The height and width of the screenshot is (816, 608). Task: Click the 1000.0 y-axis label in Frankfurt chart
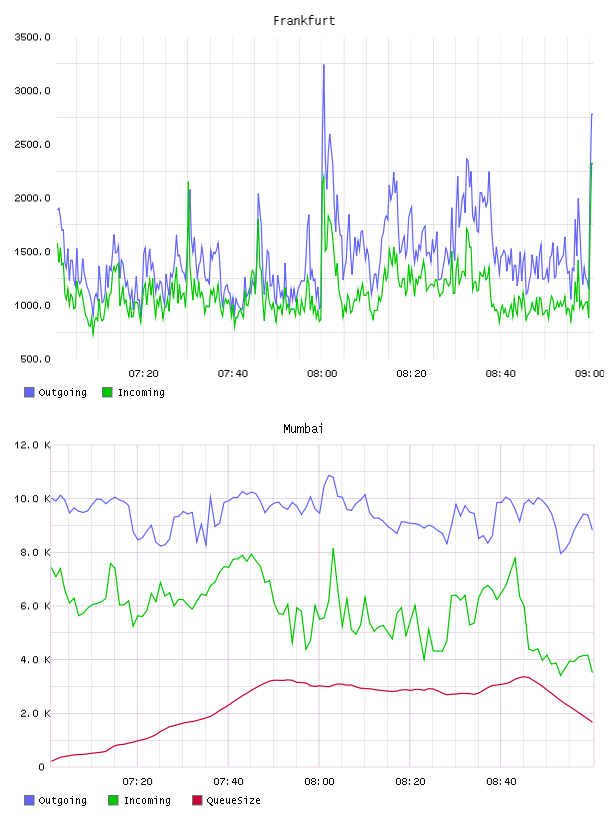click(32, 305)
